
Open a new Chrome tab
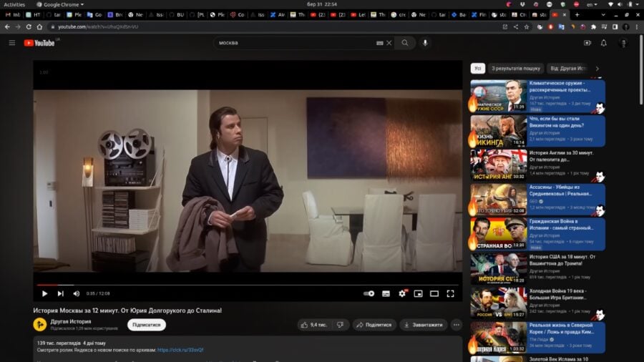click(x=577, y=14)
